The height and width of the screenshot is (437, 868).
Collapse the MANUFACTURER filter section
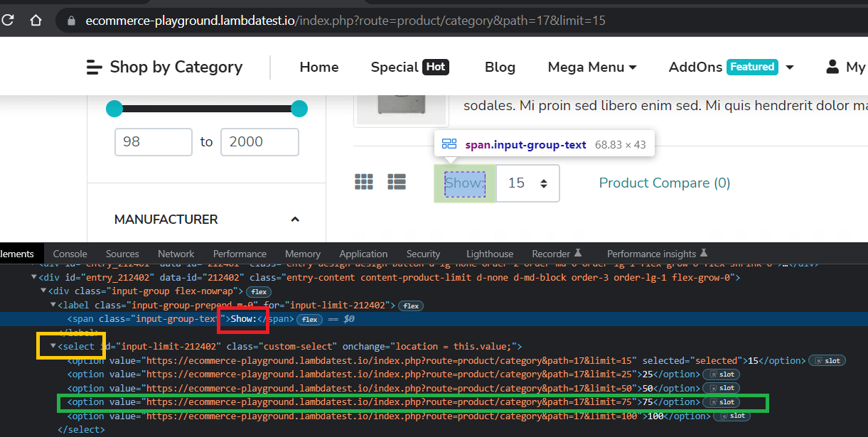pos(295,220)
